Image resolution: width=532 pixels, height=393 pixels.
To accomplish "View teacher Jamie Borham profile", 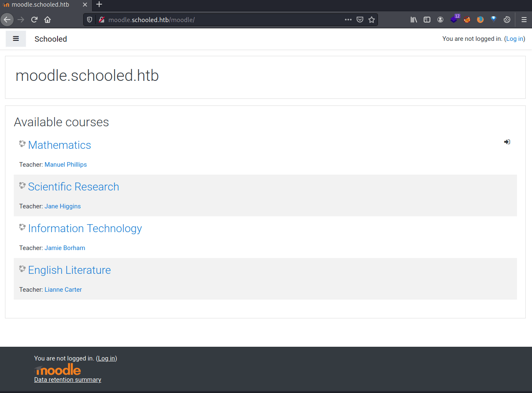I will pos(65,248).
